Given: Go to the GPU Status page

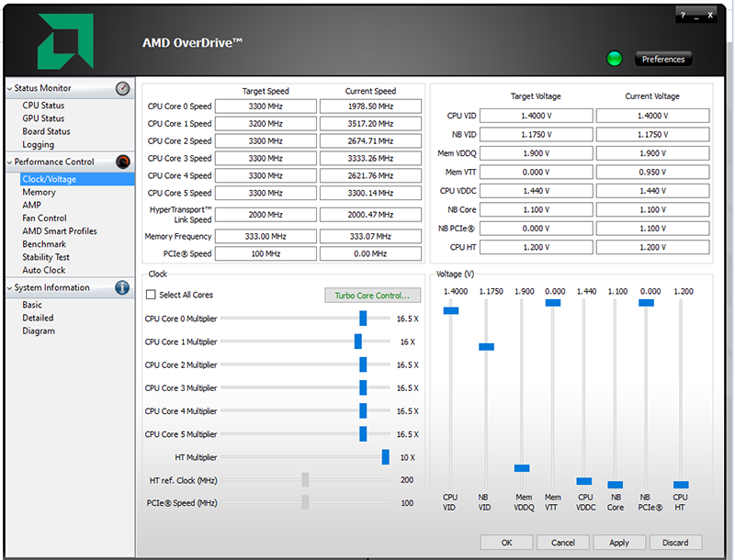Looking at the screenshot, I should pos(43,118).
